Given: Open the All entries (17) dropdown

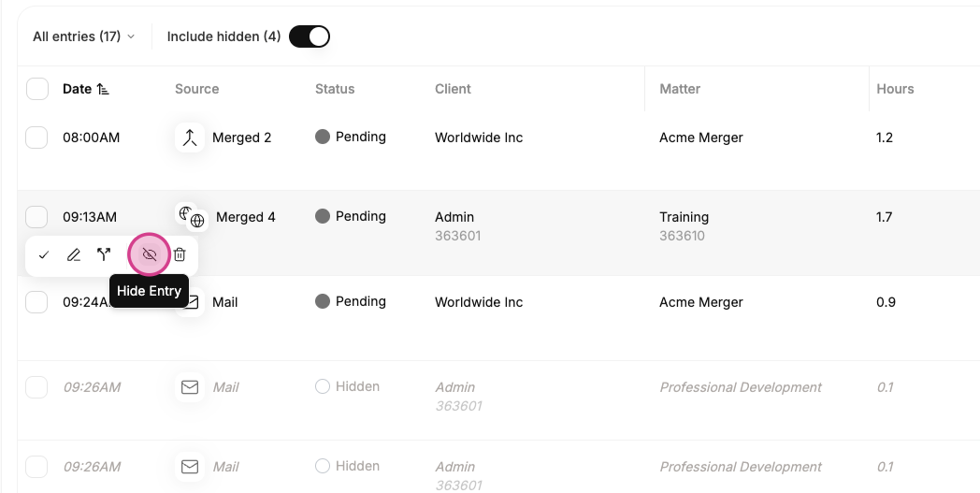Looking at the screenshot, I should pos(84,36).
